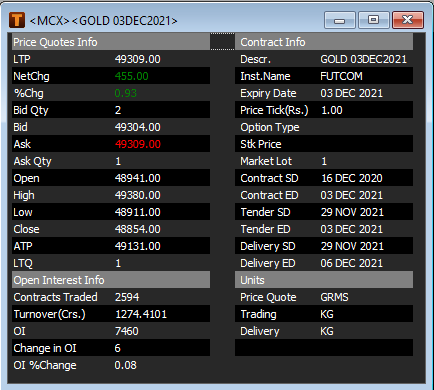This screenshot has height=390, width=434.
Task: Select the Units section header
Action: click(324, 280)
